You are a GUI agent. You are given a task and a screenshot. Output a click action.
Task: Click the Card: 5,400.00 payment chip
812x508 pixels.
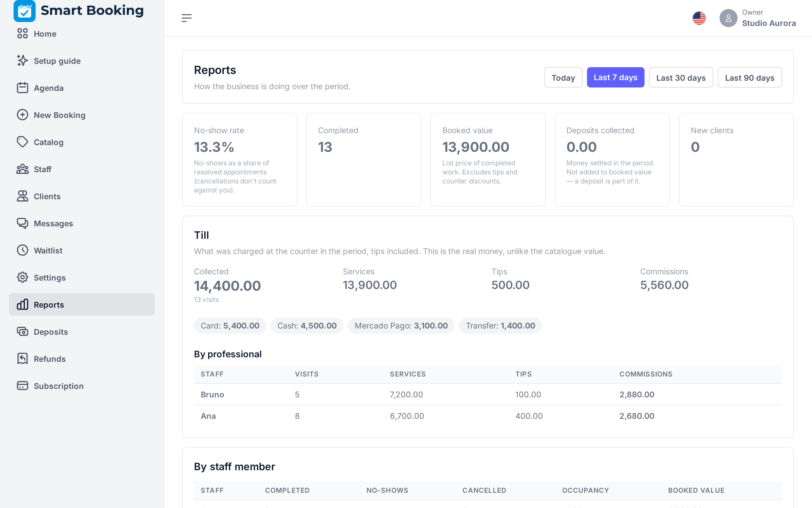230,326
